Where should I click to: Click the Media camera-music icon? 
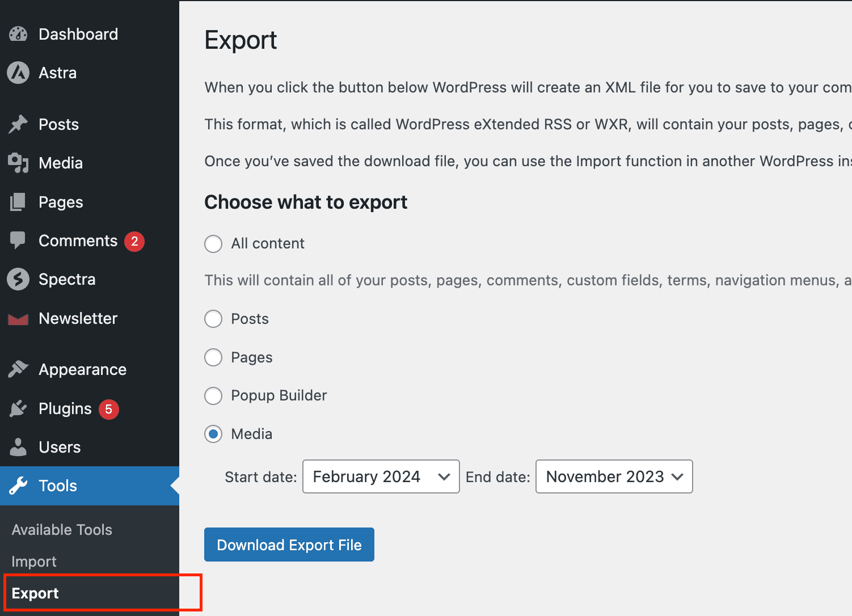click(x=18, y=163)
